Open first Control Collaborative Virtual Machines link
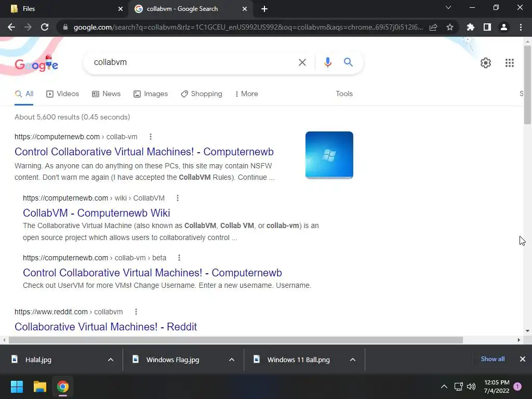Screen dimensions: 532x399 pyautogui.click(x=144, y=152)
